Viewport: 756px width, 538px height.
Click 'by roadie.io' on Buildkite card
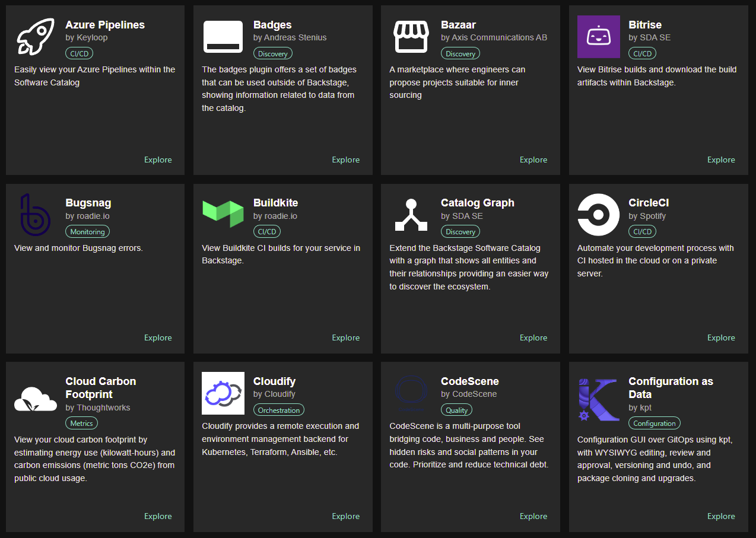275,216
